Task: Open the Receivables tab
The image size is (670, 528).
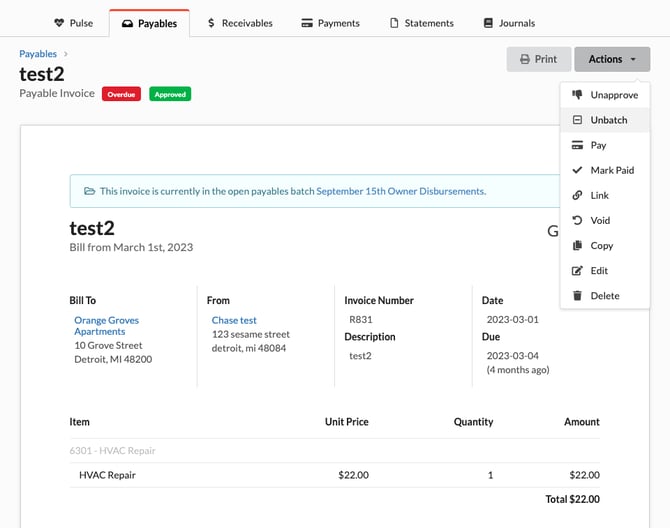Action: (240, 23)
